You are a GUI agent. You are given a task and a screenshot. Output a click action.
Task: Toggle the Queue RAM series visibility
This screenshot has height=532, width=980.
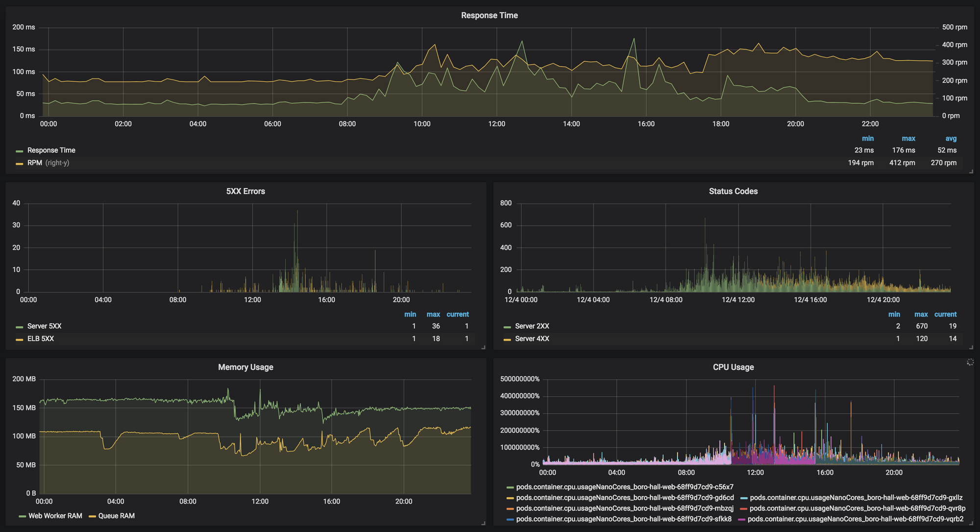[x=116, y=516]
